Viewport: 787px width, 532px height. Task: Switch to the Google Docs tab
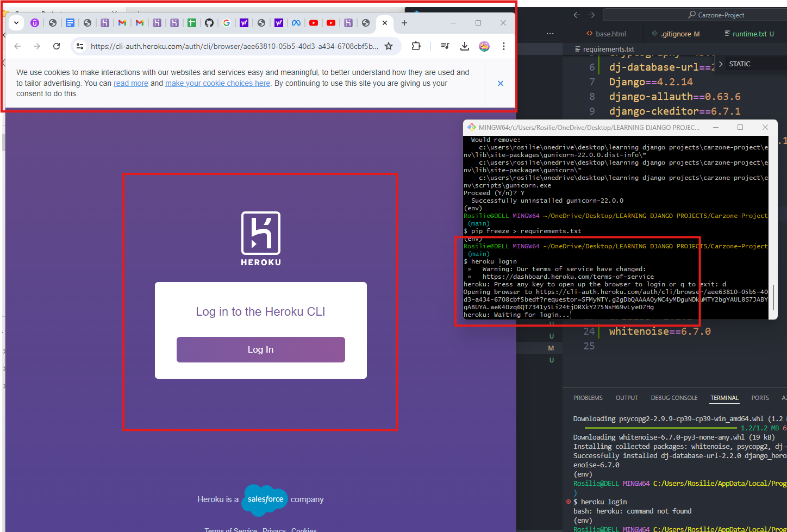tap(70, 23)
